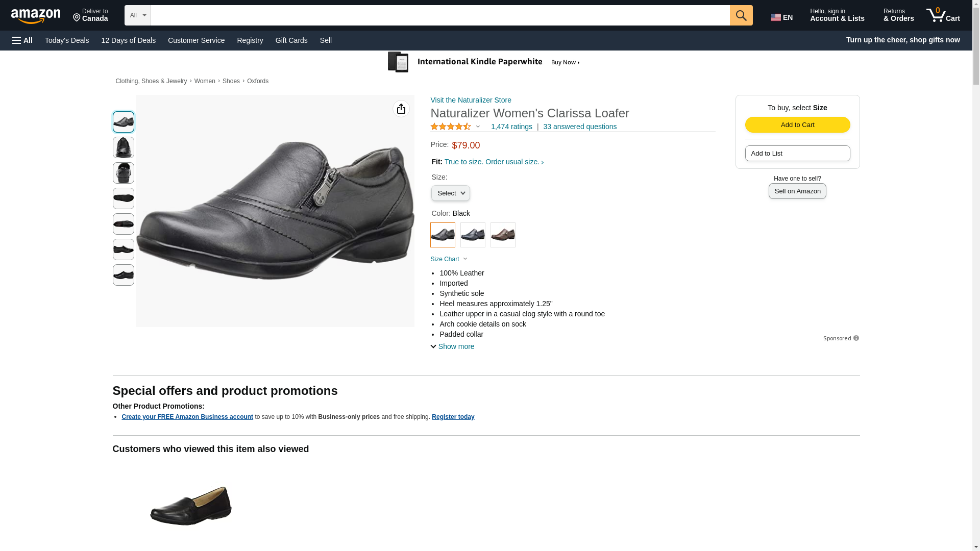Image resolution: width=980 pixels, height=551 pixels.
Task: Expand the Size Chart section
Action: 449,259
